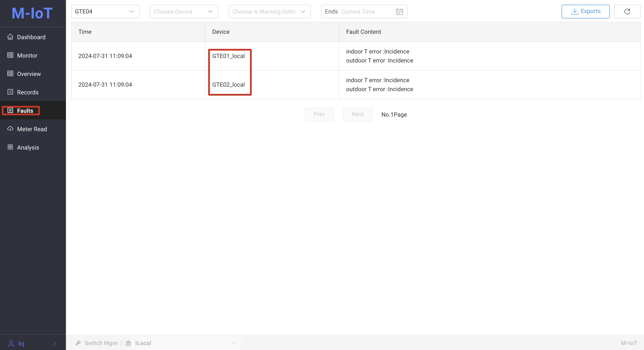The width and height of the screenshot is (644, 350).
Task: Click the M-IoT footer label
Action: pyautogui.click(x=629, y=343)
